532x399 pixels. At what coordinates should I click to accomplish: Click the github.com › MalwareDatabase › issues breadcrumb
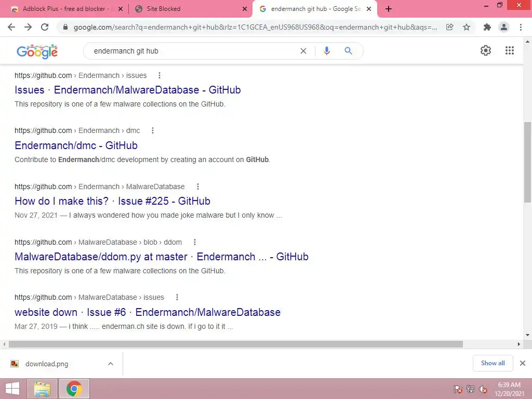(x=89, y=297)
